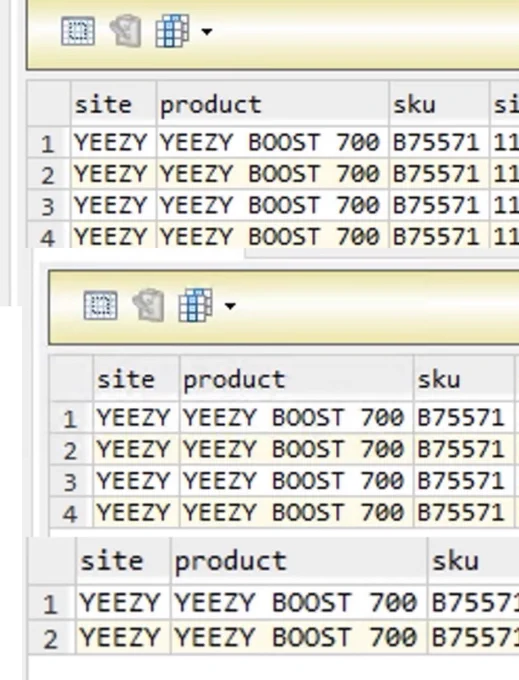Click YEEZY site cell in bottom grid row 2
519x680 pixels.
pyautogui.click(x=123, y=637)
